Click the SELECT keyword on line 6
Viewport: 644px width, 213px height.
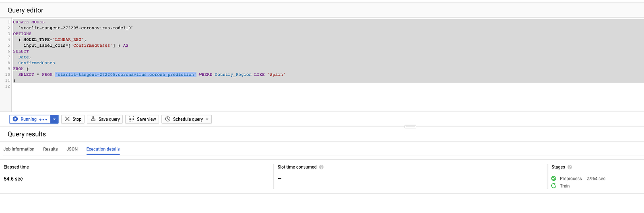21,51
